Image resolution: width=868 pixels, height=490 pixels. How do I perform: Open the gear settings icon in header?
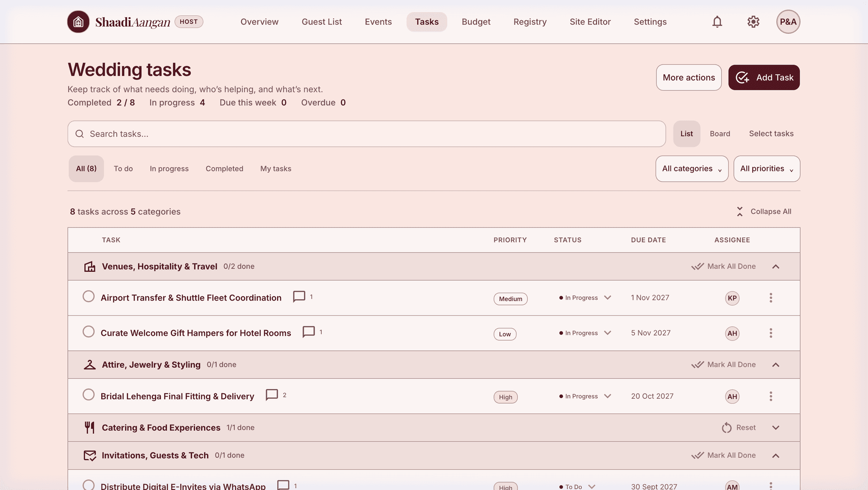pos(753,22)
